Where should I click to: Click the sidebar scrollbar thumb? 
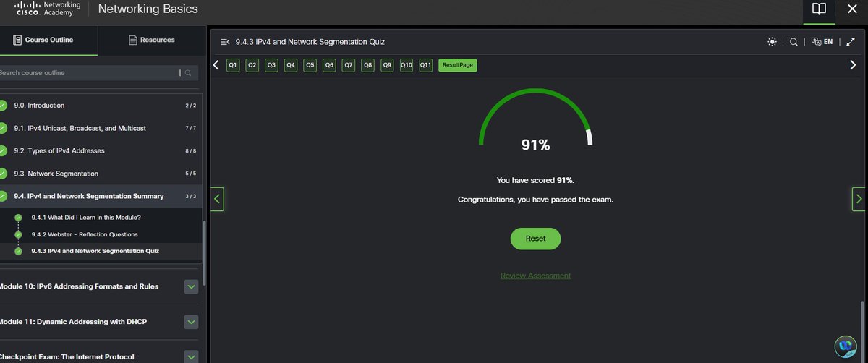pos(205,253)
